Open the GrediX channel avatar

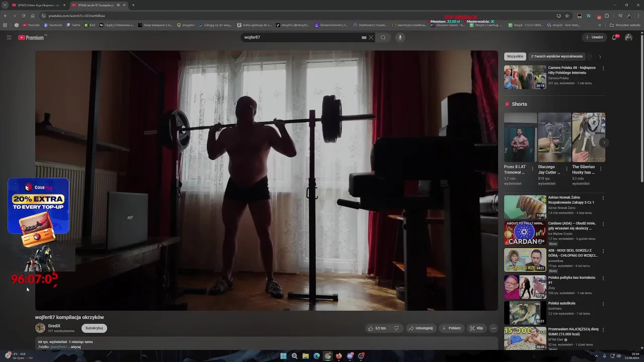point(40,328)
